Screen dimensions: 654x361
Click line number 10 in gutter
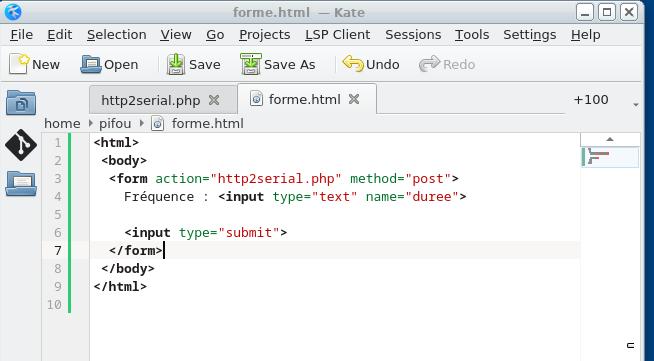(x=54, y=305)
